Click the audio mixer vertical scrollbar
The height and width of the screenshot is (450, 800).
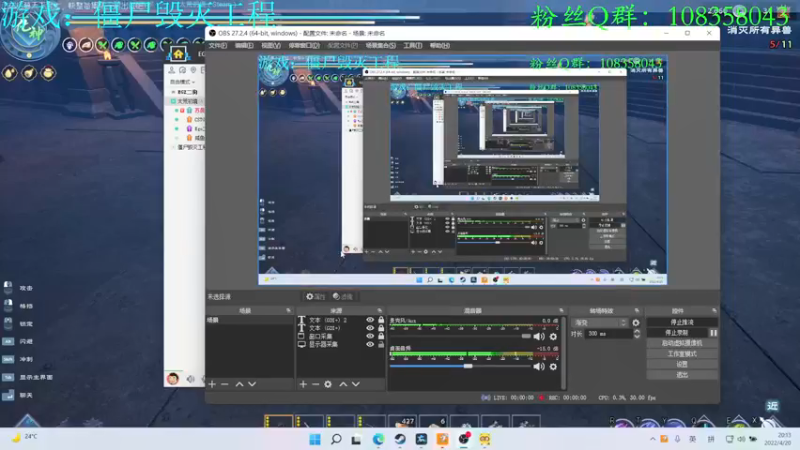click(563, 352)
